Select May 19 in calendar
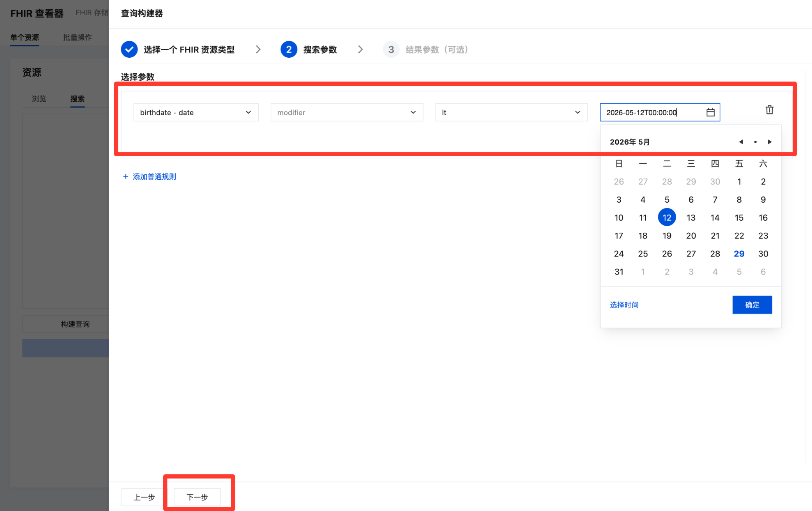812x511 pixels. 667,236
